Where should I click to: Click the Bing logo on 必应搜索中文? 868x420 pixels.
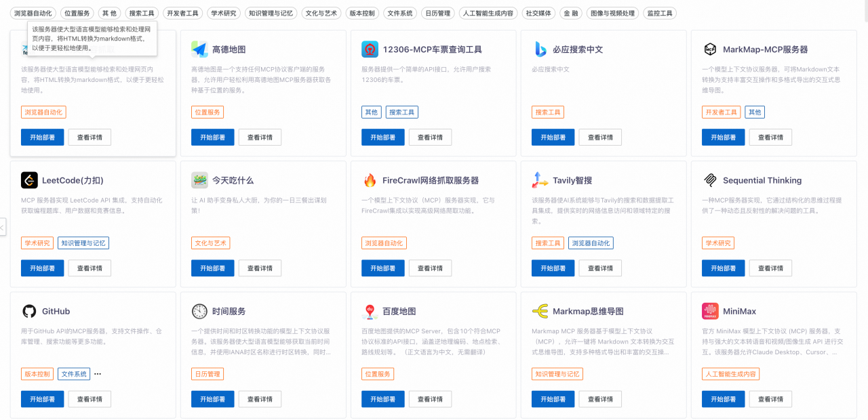[x=540, y=49]
